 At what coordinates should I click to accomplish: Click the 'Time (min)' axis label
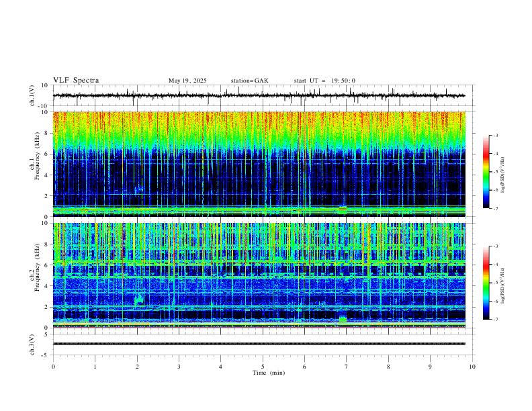269,373
